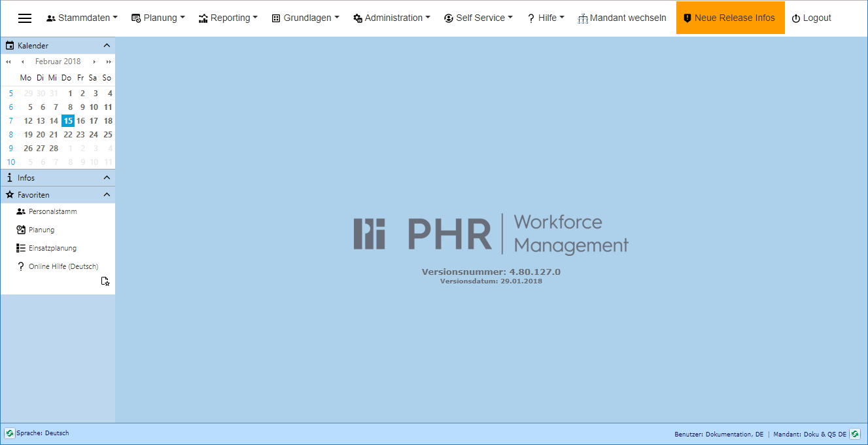
Task: Collapse the Favoriten panel chevron
Action: pyautogui.click(x=107, y=195)
